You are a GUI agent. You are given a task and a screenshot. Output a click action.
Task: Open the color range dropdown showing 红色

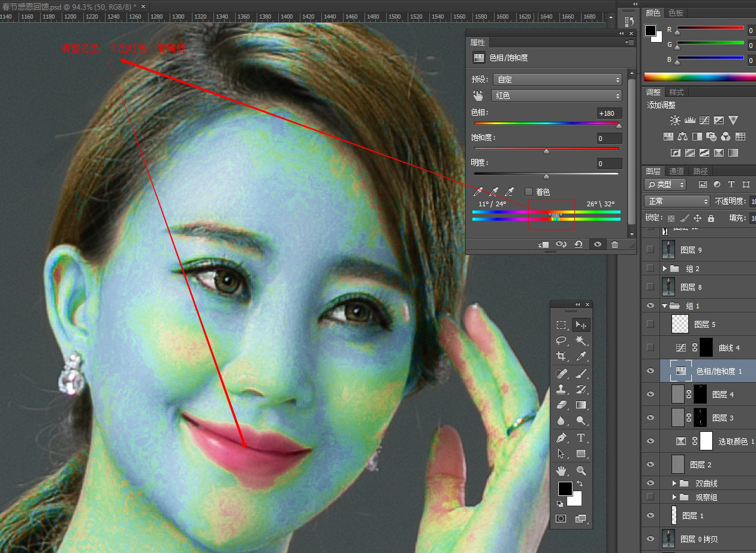click(556, 95)
